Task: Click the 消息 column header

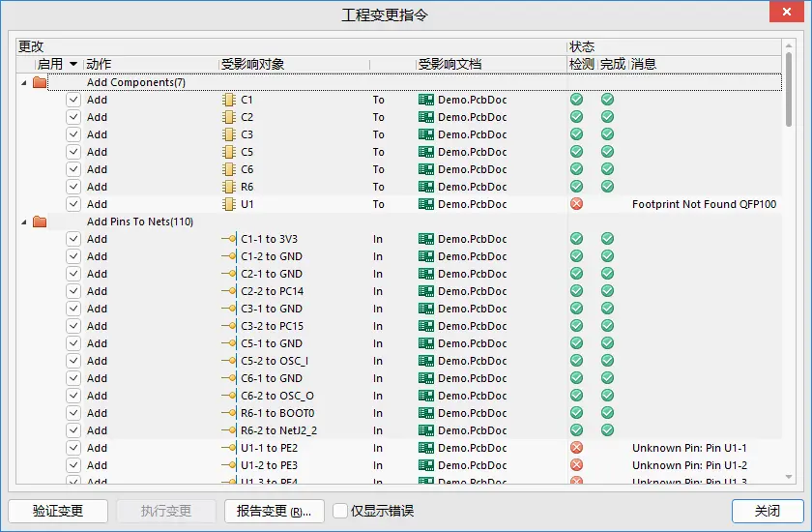Action: click(x=644, y=64)
